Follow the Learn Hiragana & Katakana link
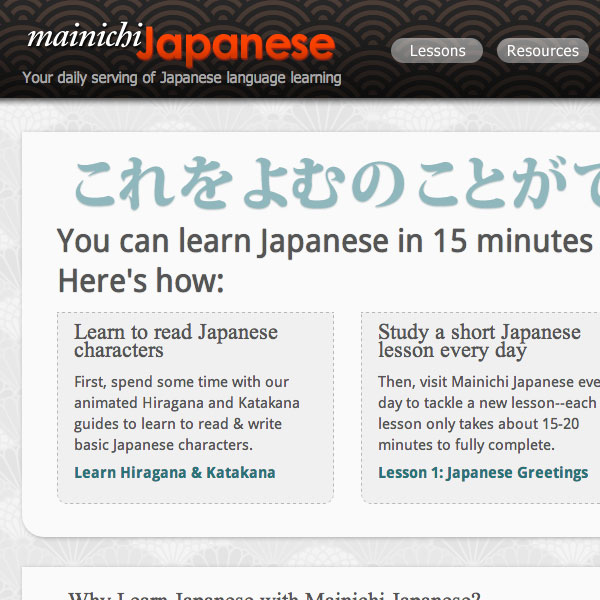Image resolution: width=600 pixels, height=600 pixels. click(x=175, y=473)
